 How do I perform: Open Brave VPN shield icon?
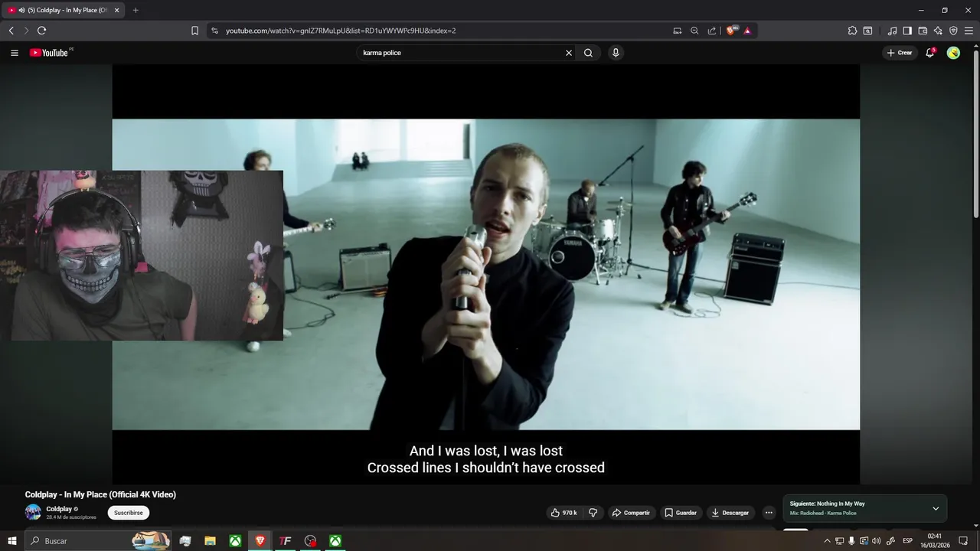click(x=953, y=31)
